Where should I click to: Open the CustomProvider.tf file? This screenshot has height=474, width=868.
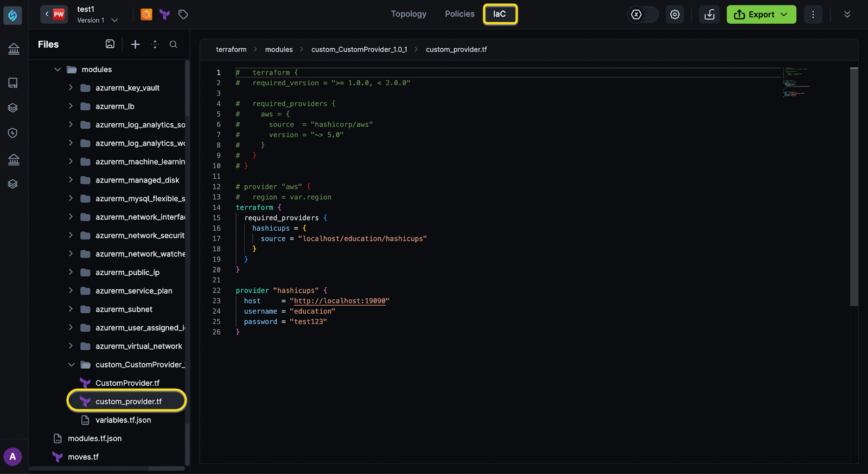127,383
